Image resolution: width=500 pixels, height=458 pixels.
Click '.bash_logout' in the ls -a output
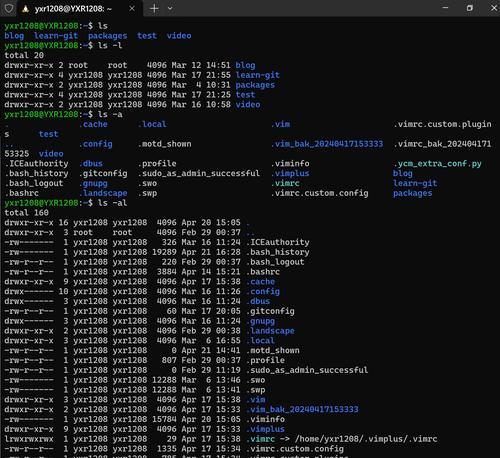[34, 183]
